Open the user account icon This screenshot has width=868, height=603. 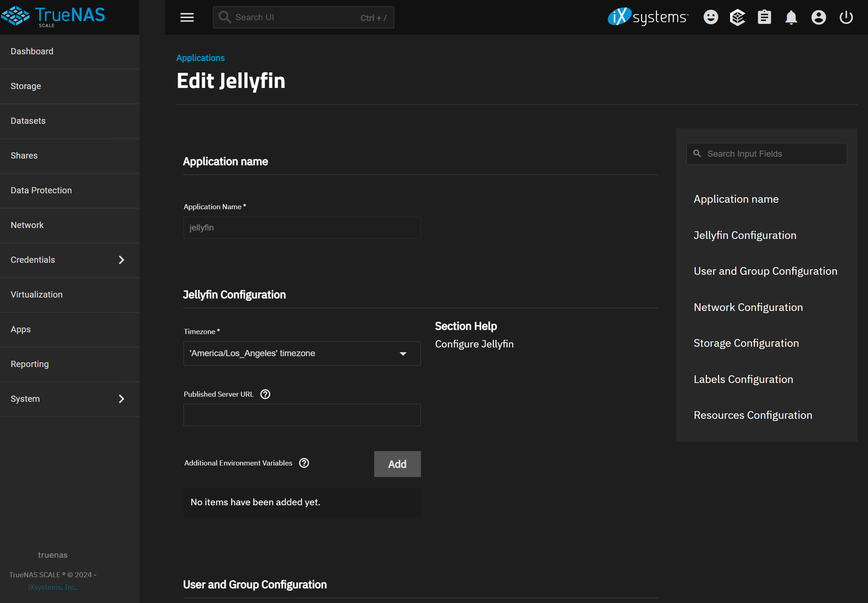[x=818, y=17]
